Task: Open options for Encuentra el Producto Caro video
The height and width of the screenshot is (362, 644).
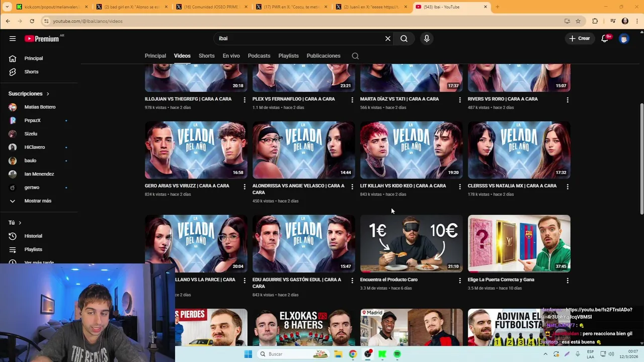Action: pos(460,281)
